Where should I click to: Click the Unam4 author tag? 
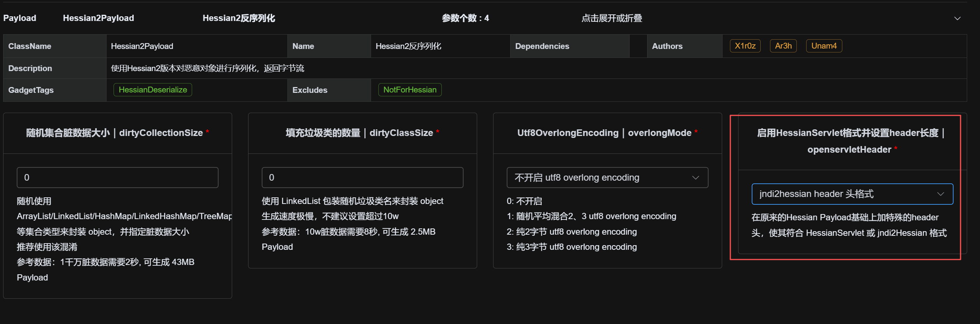pos(824,46)
